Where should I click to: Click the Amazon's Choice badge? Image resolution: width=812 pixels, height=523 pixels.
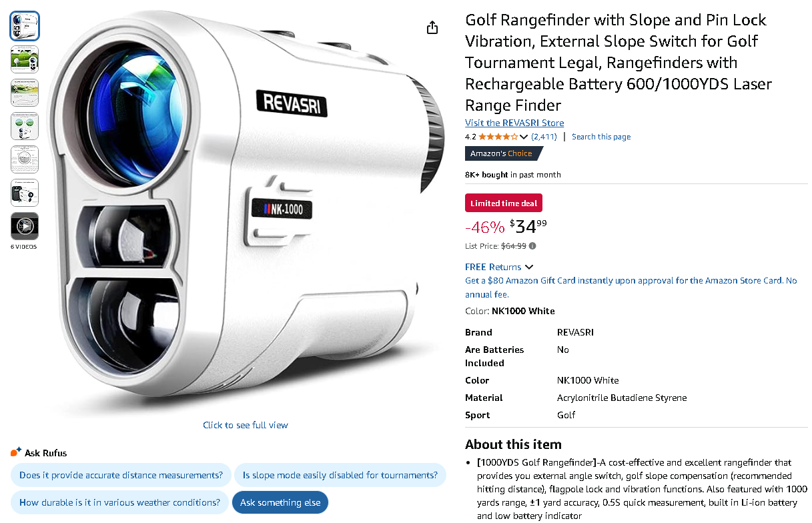[x=500, y=153]
